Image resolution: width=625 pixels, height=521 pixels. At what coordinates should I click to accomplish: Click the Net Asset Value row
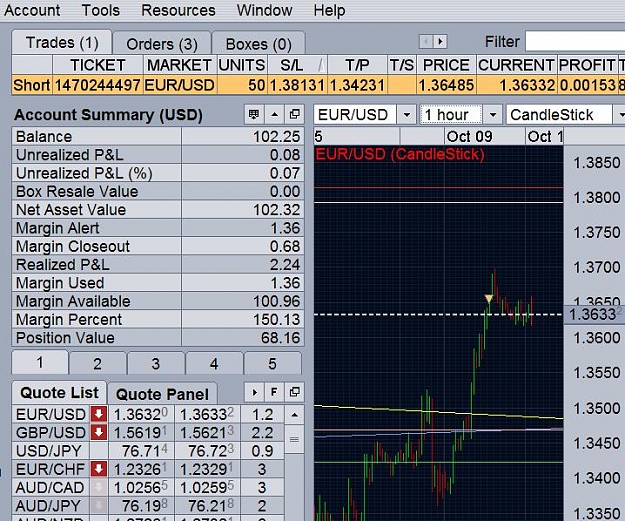coord(158,210)
